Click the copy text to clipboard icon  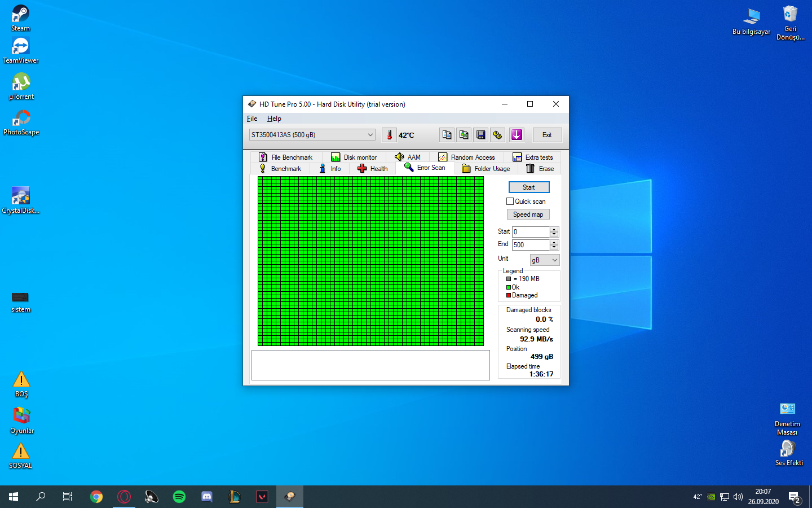tap(447, 135)
